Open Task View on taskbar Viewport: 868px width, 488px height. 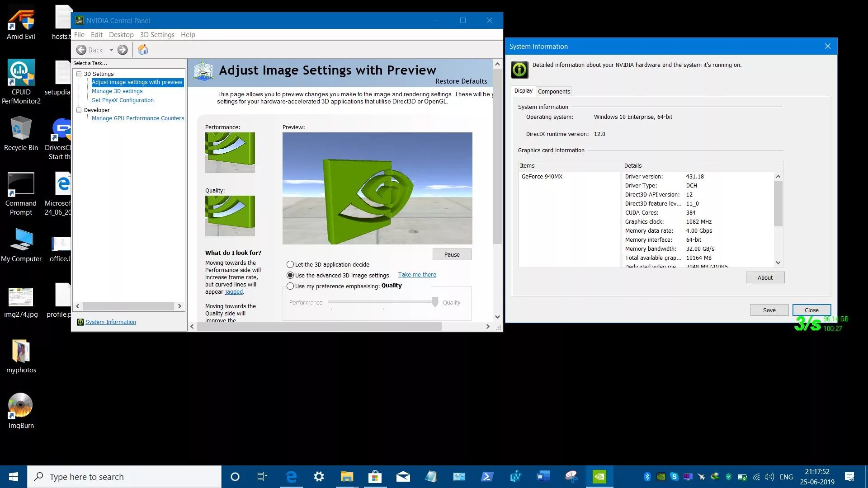tap(262, 477)
